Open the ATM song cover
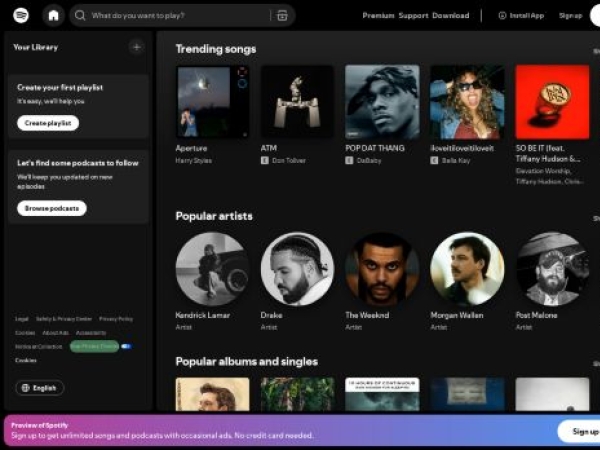The width and height of the screenshot is (600, 450). (x=297, y=102)
